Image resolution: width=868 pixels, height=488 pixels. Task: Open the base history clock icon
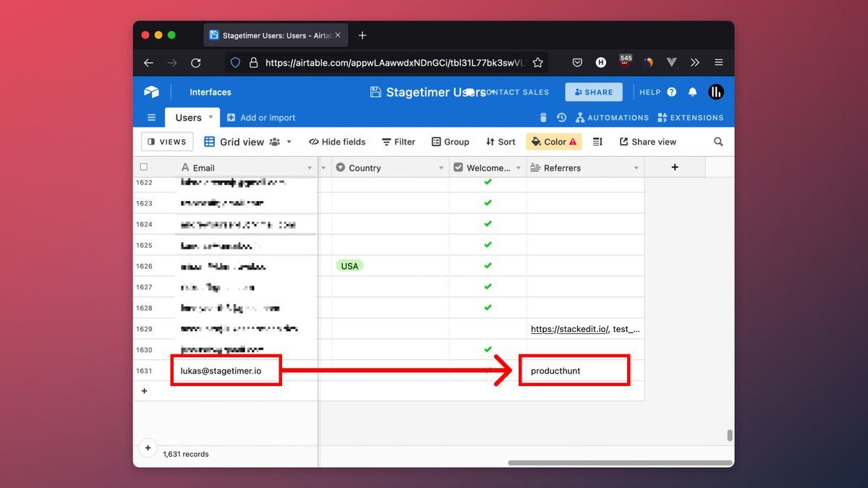[561, 118]
